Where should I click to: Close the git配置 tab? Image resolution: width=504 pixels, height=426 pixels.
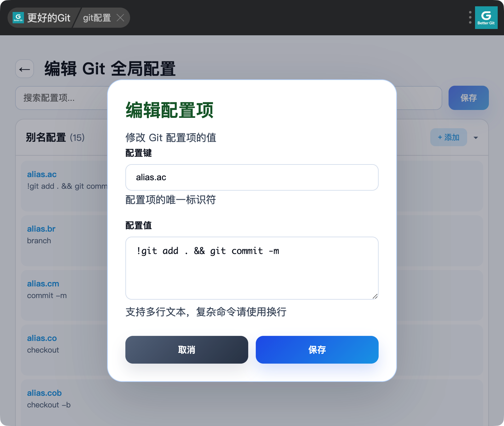(x=120, y=18)
